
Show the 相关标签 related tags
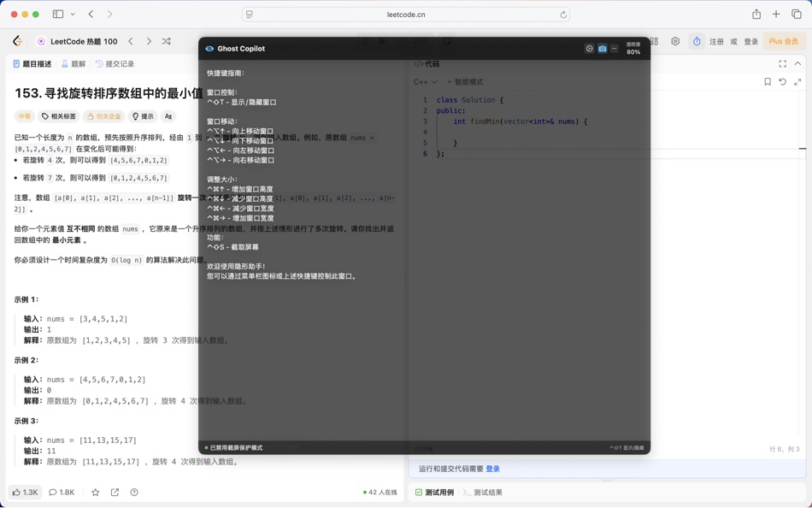(x=58, y=116)
